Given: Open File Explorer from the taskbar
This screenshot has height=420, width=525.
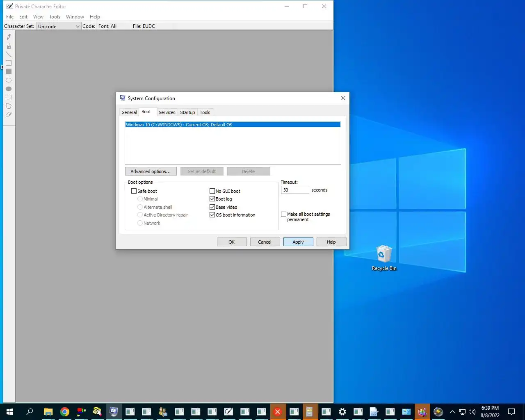Looking at the screenshot, I should 48,412.
